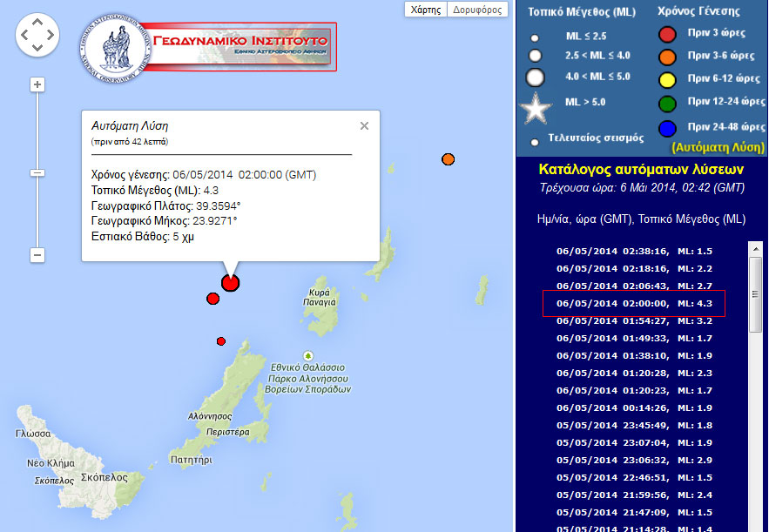Select the medium red marker left of the largest
Image resolution: width=769 pixels, height=532 pixels.
pyautogui.click(x=212, y=299)
